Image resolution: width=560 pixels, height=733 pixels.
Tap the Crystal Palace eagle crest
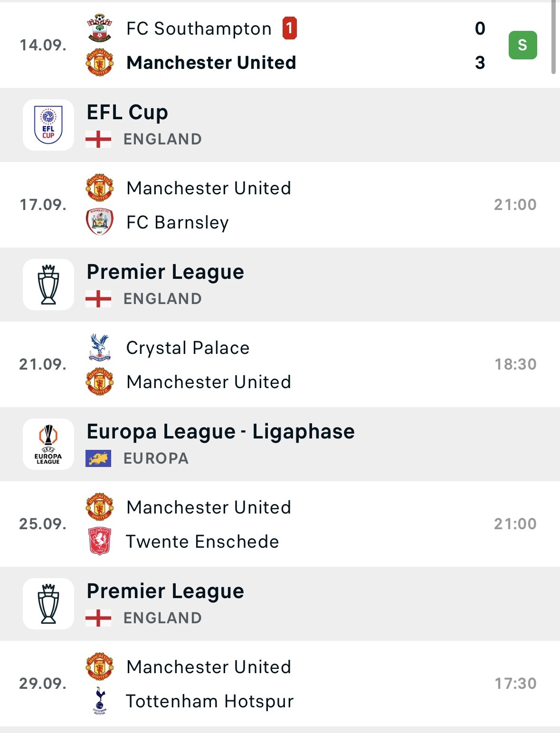click(x=99, y=347)
